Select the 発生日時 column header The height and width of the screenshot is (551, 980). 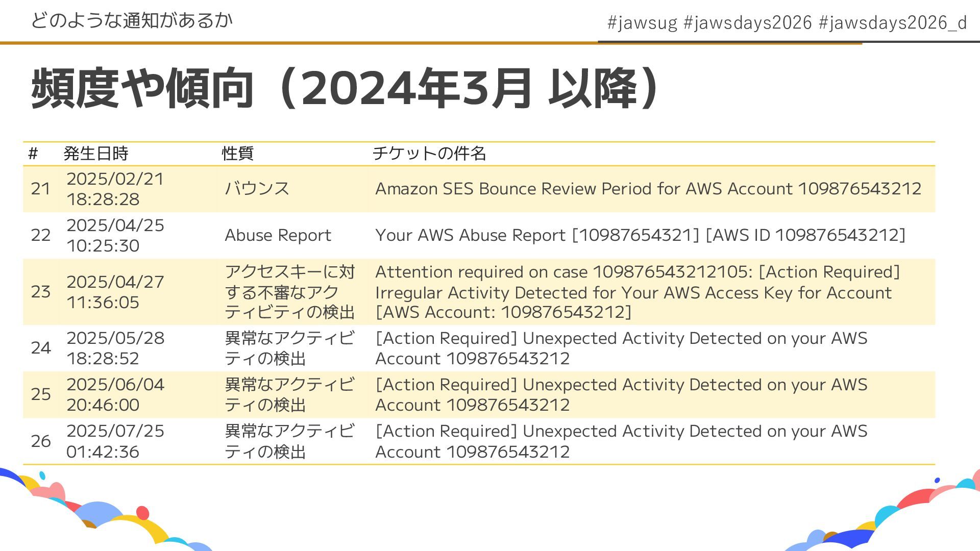coord(96,153)
